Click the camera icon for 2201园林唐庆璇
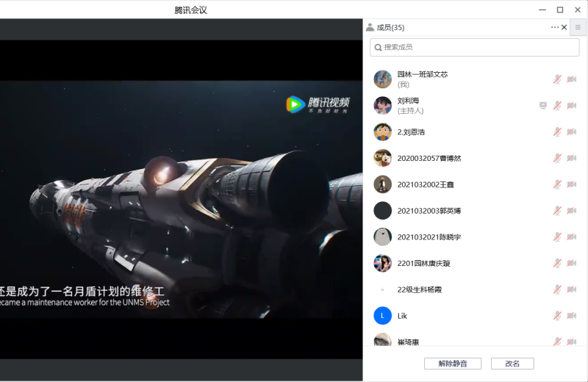Image resolution: width=588 pixels, height=382 pixels. click(x=572, y=263)
